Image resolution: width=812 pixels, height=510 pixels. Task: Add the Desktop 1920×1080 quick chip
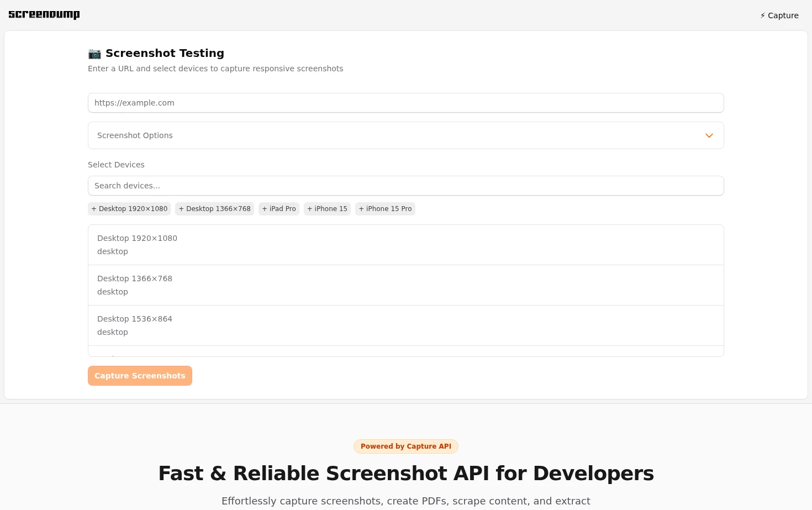pyautogui.click(x=129, y=209)
